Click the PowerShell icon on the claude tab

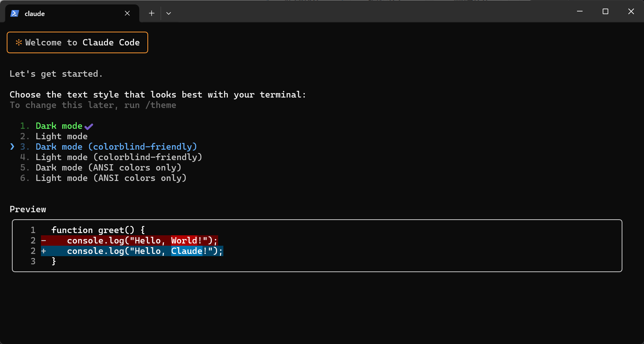[x=15, y=13]
